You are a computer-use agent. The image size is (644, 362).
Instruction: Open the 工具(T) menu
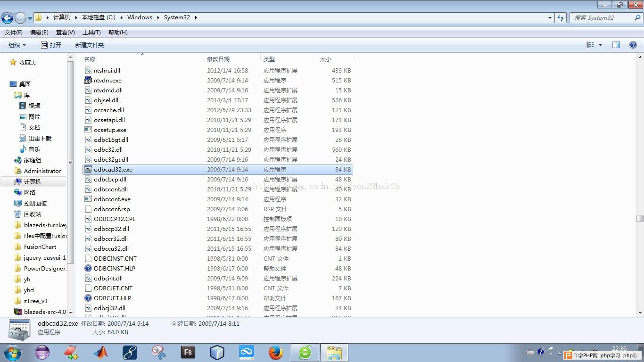tap(91, 33)
